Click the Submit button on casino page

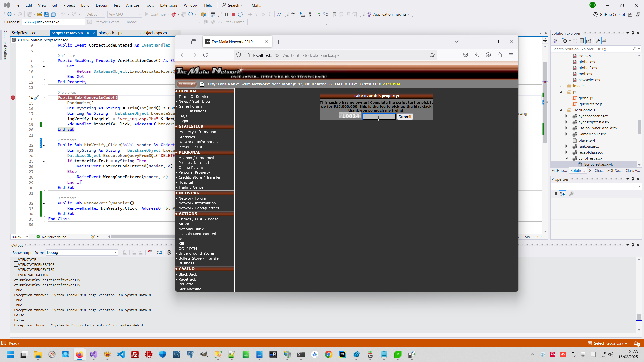coord(405,117)
